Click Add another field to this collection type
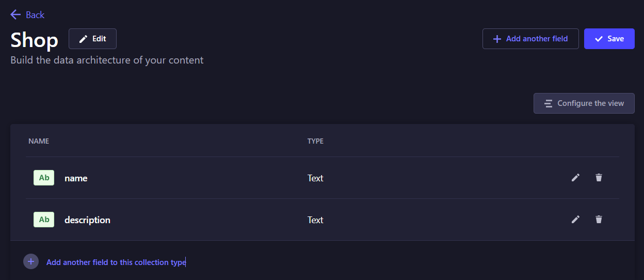The width and height of the screenshot is (644, 280). [116, 262]
